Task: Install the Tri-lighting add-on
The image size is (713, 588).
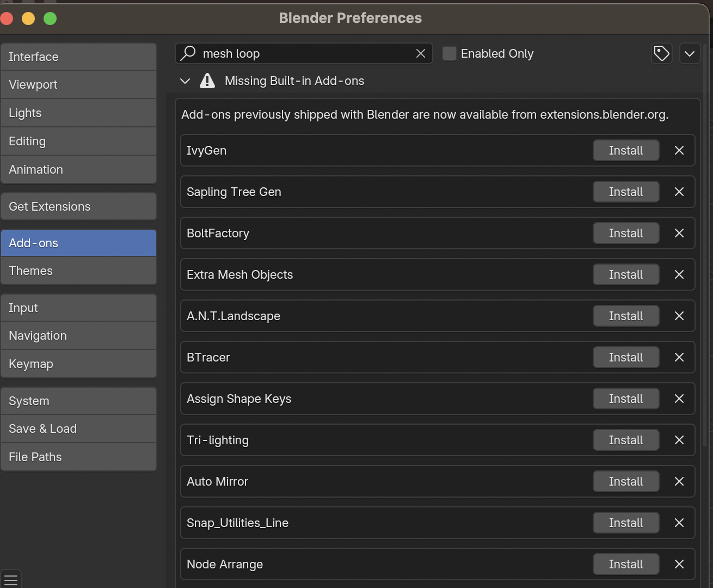Action: [626, 440]
